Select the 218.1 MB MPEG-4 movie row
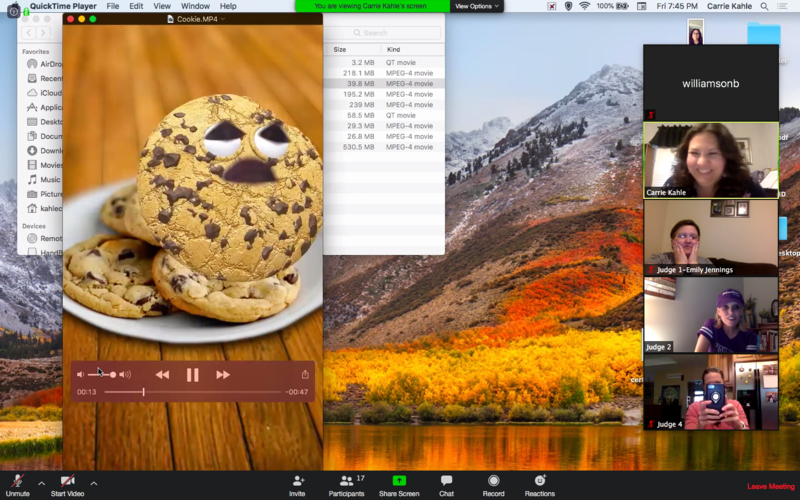 pos(384,73)
